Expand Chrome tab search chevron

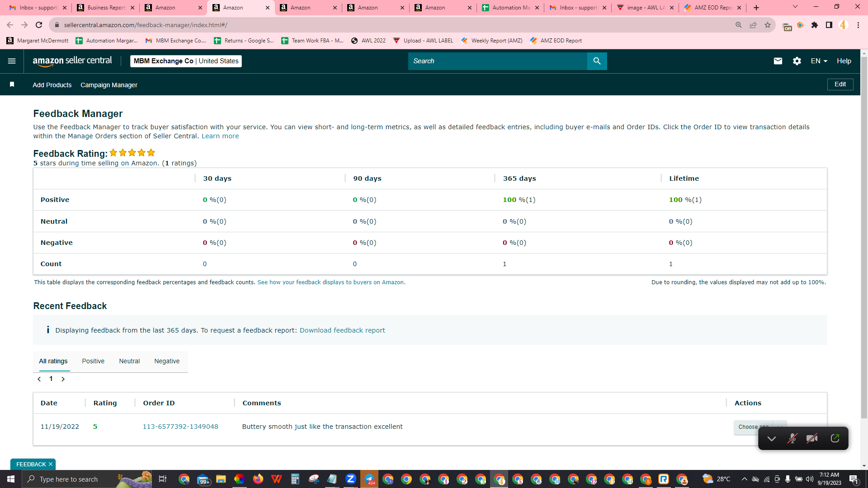[x=795, y=7]
